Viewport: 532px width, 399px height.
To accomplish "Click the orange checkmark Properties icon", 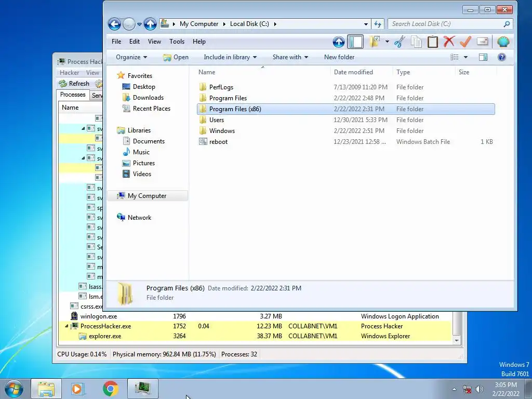I will coord(465,42).
